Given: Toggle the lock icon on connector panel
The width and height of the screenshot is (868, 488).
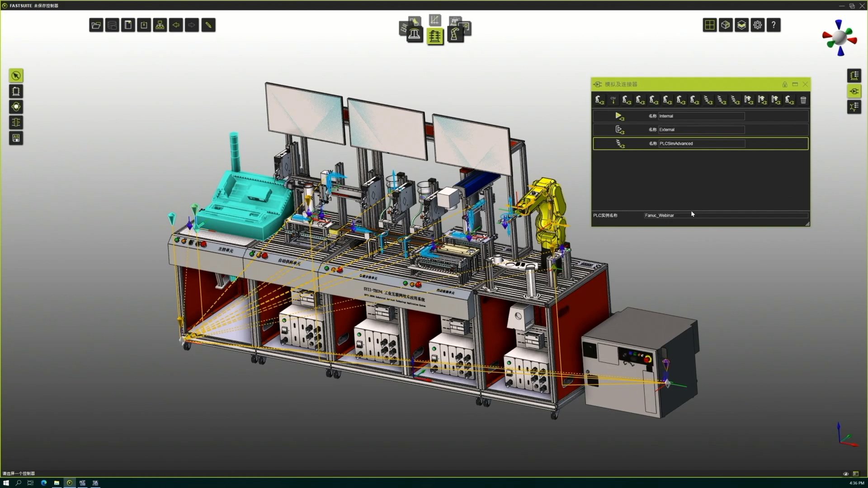Looking at the screenshot, I should 785,84.
